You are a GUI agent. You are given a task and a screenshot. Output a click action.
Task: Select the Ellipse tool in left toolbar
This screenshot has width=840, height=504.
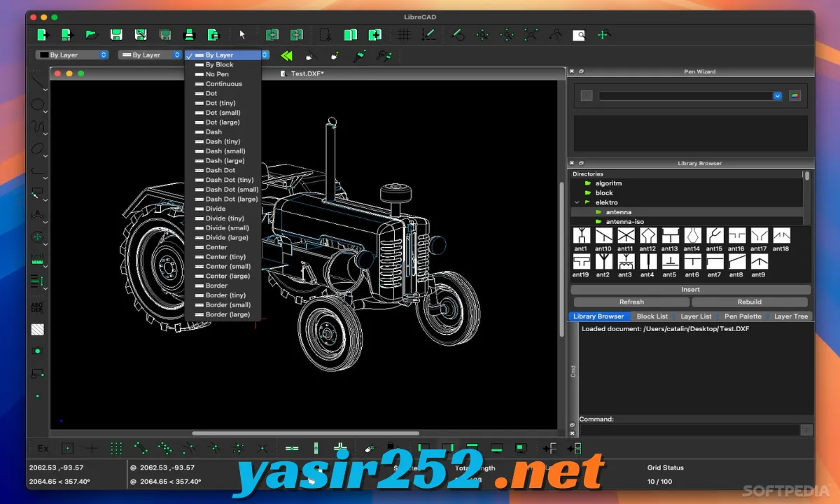coord(38,148)
